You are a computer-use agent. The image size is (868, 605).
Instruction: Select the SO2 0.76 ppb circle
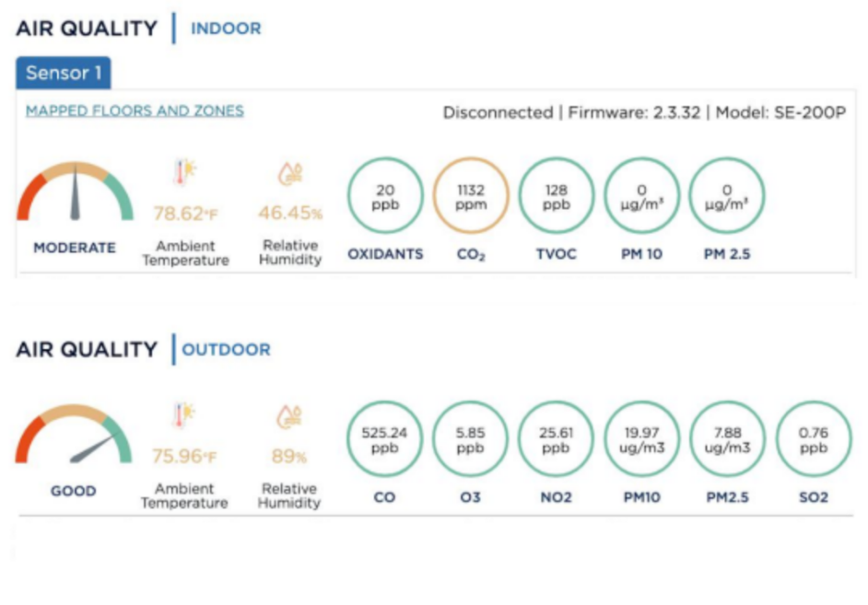click(x=814, y=439)
